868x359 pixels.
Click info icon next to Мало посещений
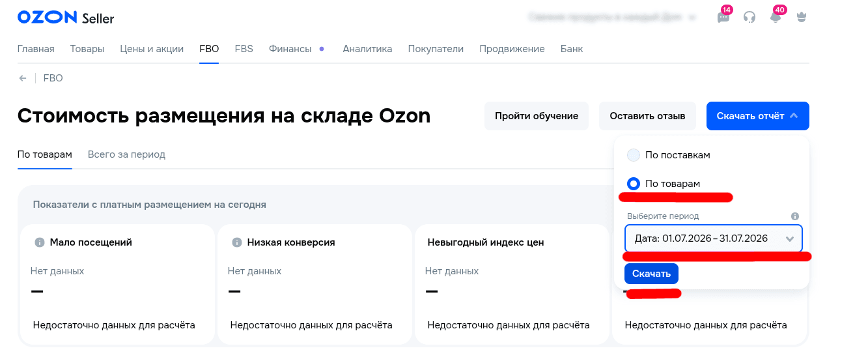pyautogui.click(x=39, y=242)
